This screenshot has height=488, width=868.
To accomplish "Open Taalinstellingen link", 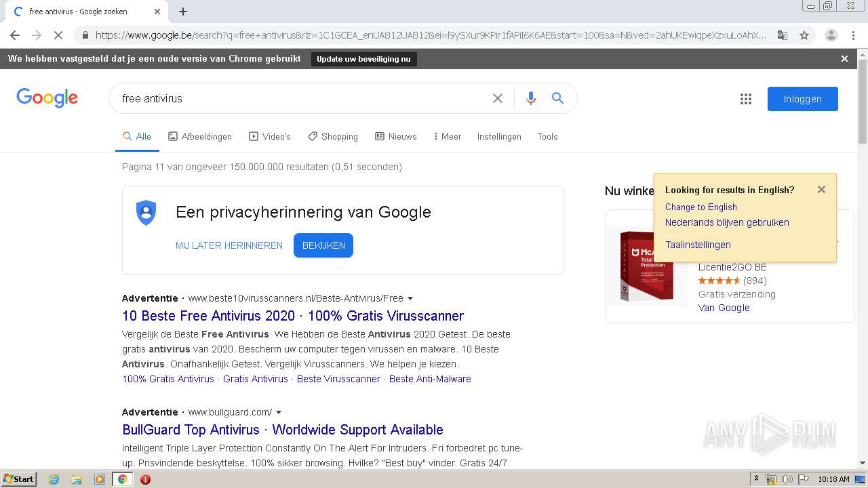I will 698,245.
